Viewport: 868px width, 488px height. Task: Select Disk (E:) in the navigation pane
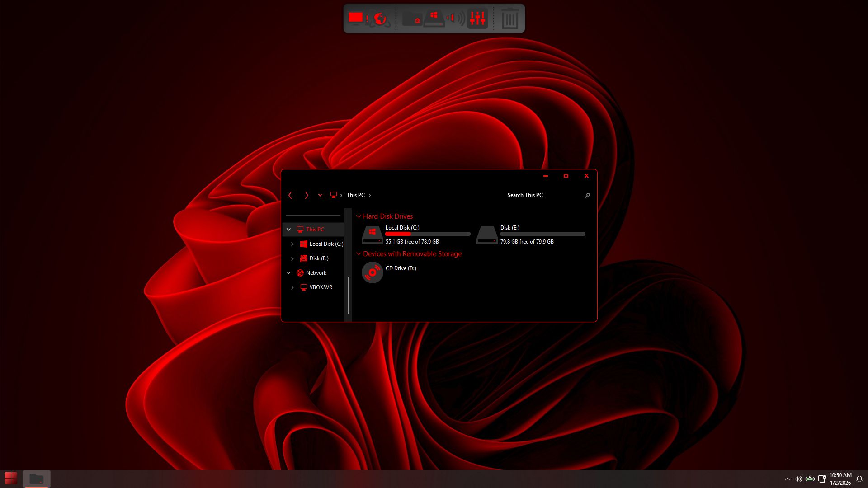[x=319, y=258]
